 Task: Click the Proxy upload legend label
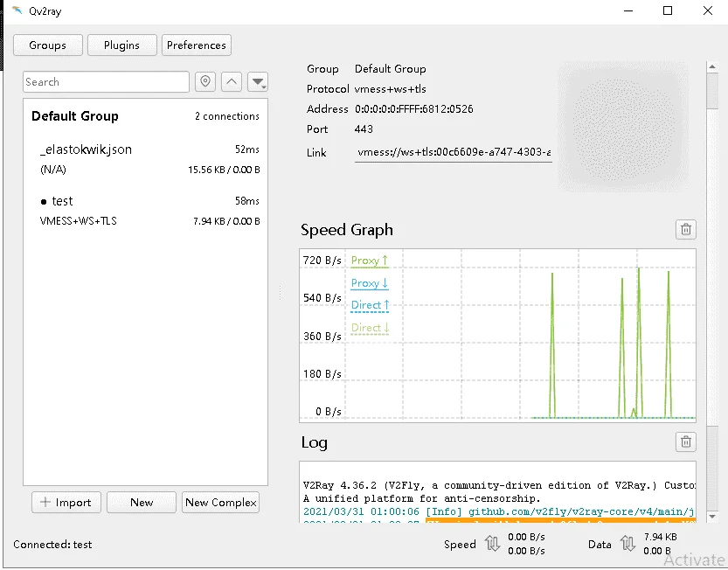370,261
